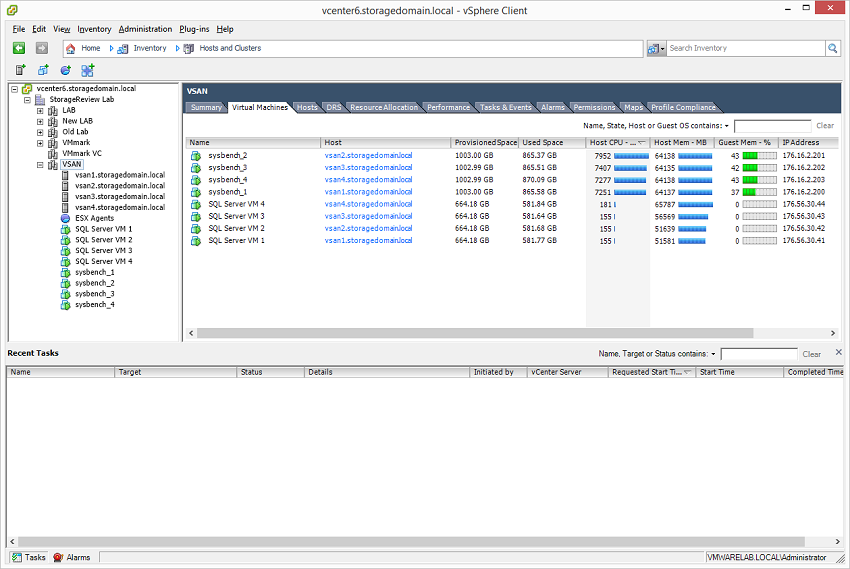This screenshot has width=850, height=569.
Task: Click the Tasks button in status bar
Action: click(28, 558)
